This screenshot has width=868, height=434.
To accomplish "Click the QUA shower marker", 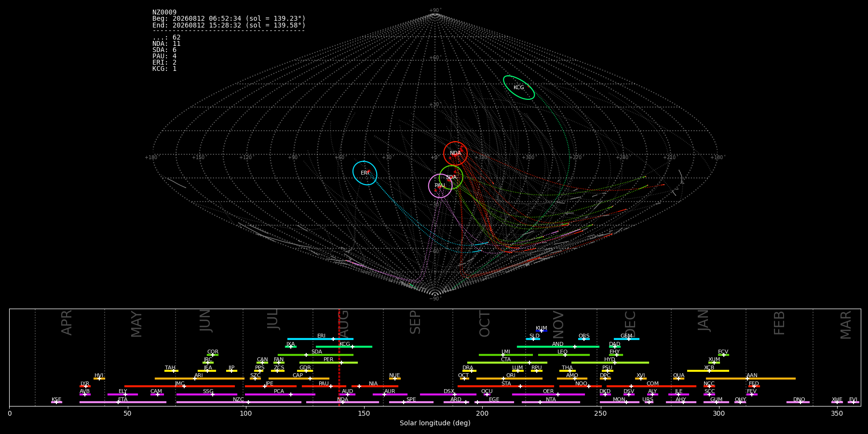I will tap(678, 379).
